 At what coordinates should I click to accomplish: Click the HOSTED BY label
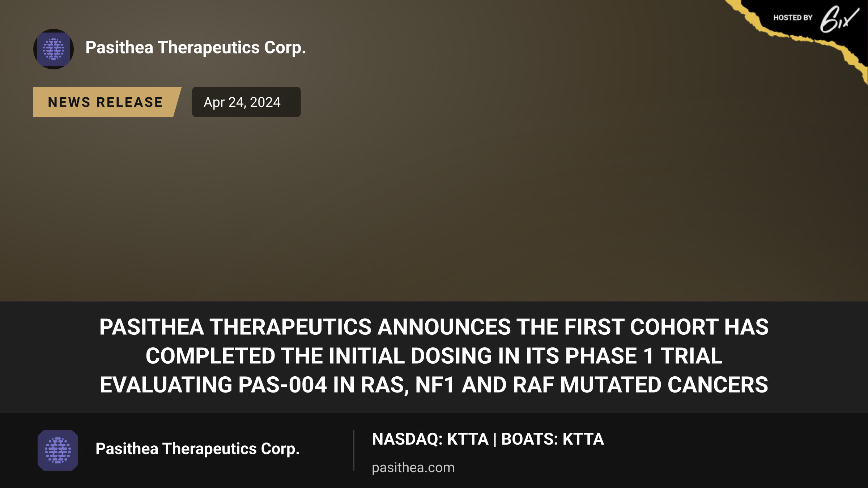(x=793, y=18)
